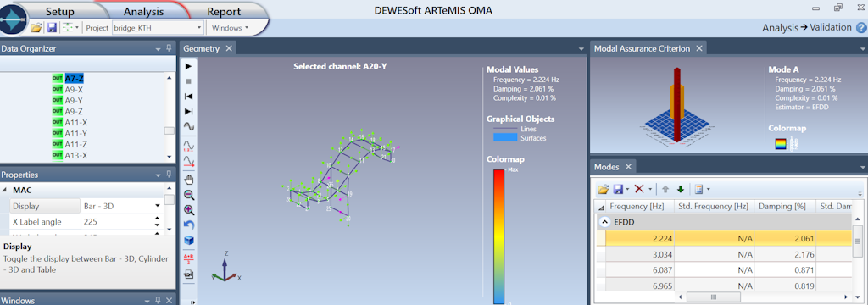Open modes file with Modes toolbar folder icon
868x305 pixels.
604,189
